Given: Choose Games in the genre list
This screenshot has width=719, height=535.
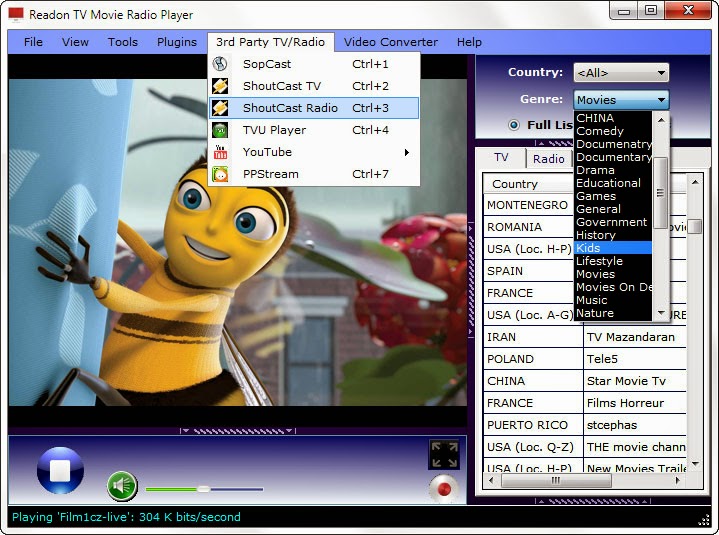Looking at the screenshot, I should click(613, 196).
